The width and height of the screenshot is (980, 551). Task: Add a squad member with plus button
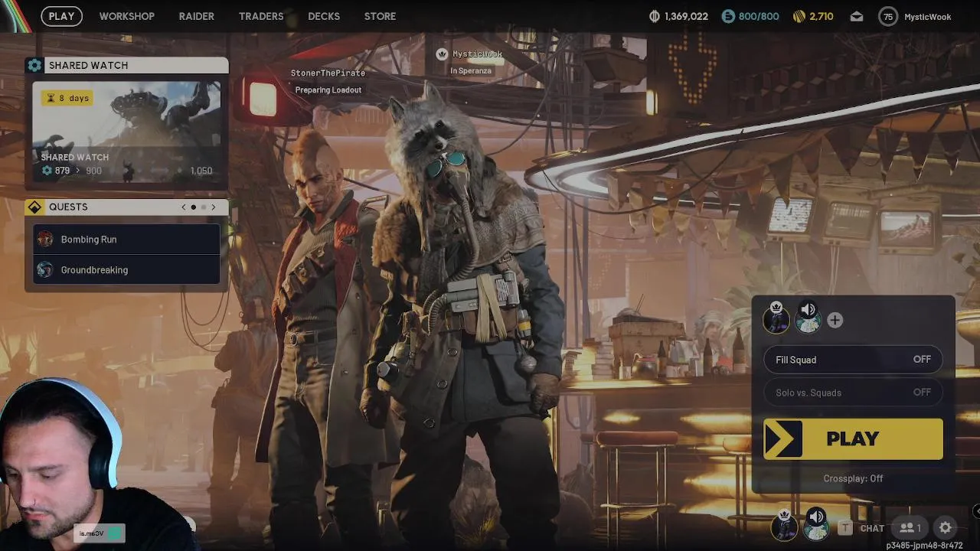(x=835, y=321)
